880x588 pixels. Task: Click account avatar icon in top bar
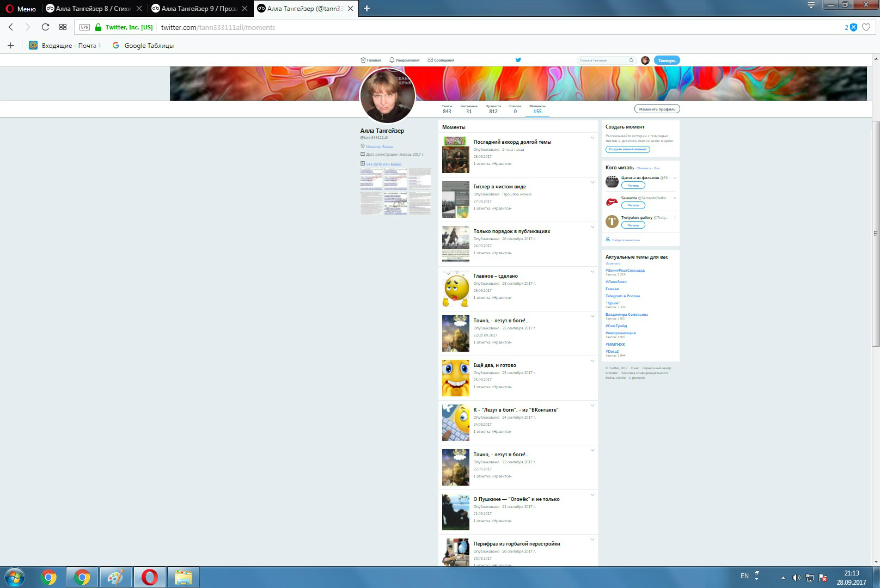[x=645, y=60]
